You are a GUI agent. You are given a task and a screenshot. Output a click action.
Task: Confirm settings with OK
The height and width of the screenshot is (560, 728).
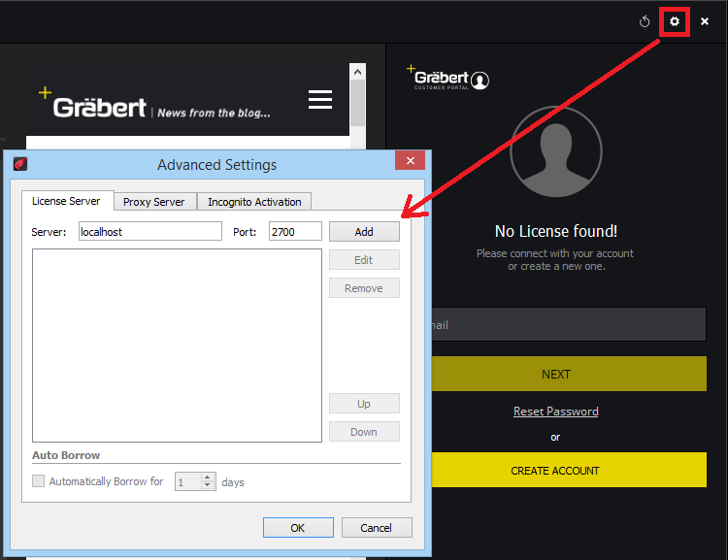298,528
